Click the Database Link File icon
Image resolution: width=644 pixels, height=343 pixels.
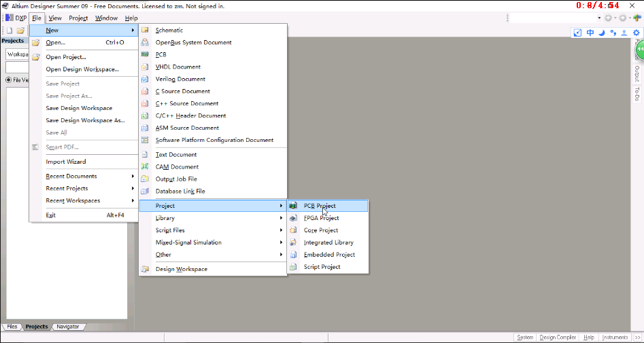click(145, 191)
